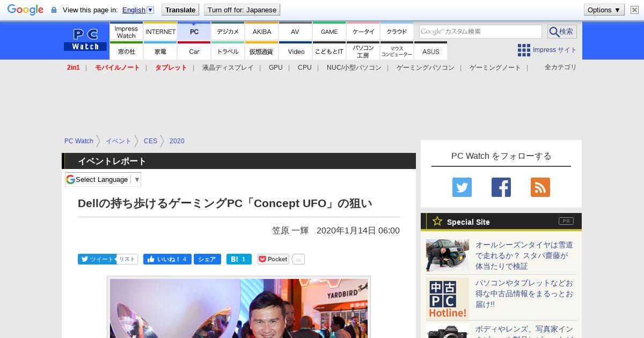Open the 仮想通貨 tab
Image resolution: width=644 pixels, height=338 pixels.
pyautogui.click(x=262, y=51)
